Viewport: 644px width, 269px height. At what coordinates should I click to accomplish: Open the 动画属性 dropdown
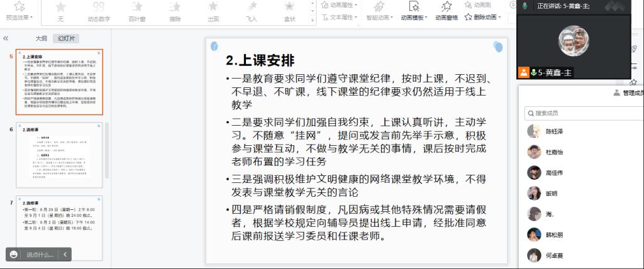(340, 4)
